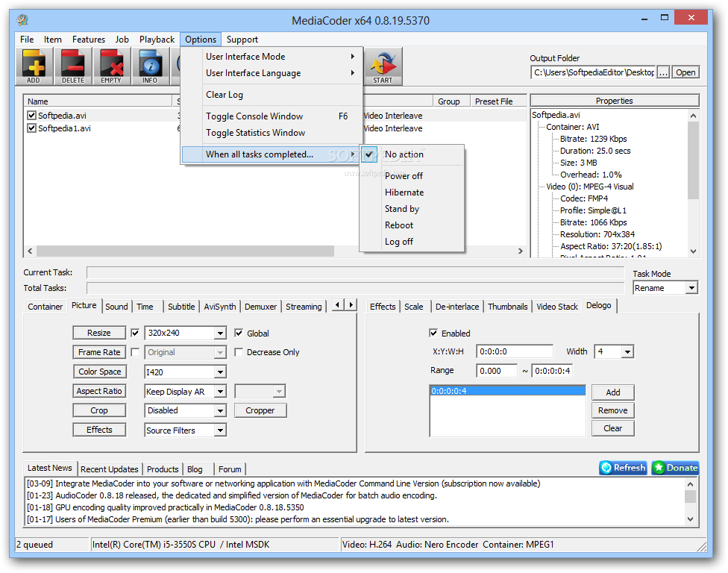Switch to the Thumbnails tab
This screenshot has height=573, width=728.
pyautogui.click(x=507, y=307)
